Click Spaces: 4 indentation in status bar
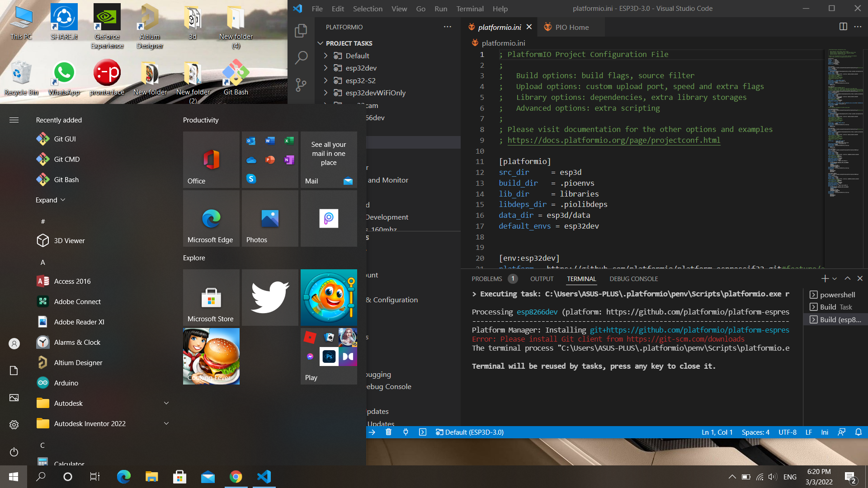868x488 pixels. (755, 432)
